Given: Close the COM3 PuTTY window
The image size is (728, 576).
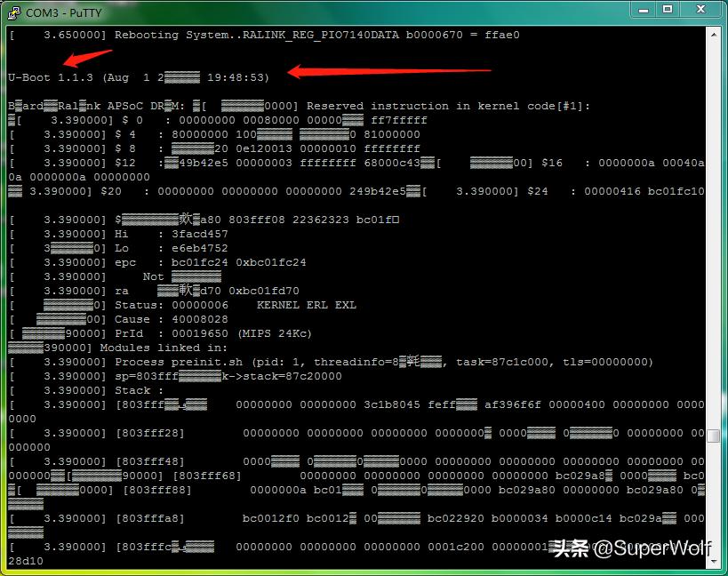Looking at the screenshot, I should pyautogui.click(x=701, y=9).
